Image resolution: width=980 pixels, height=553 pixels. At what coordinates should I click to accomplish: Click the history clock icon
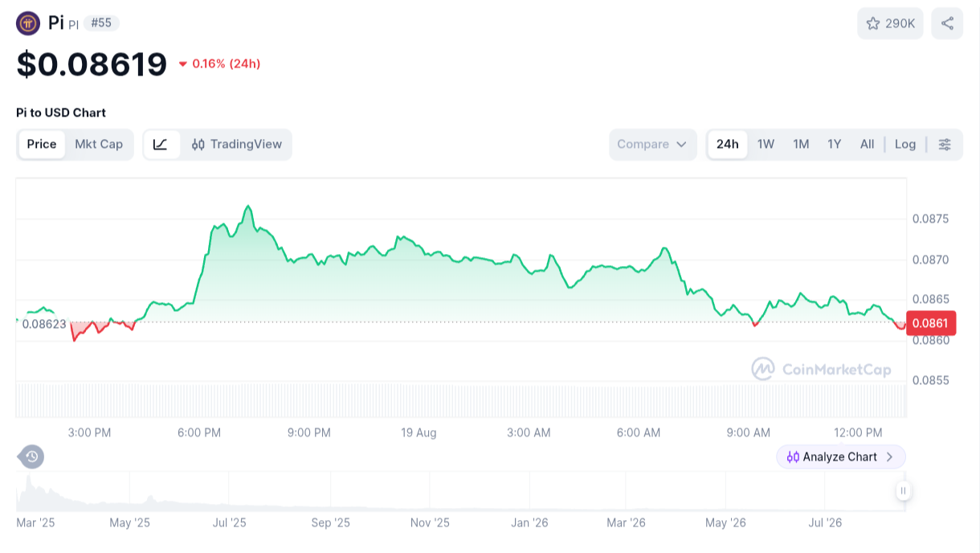tap(31, 457)
